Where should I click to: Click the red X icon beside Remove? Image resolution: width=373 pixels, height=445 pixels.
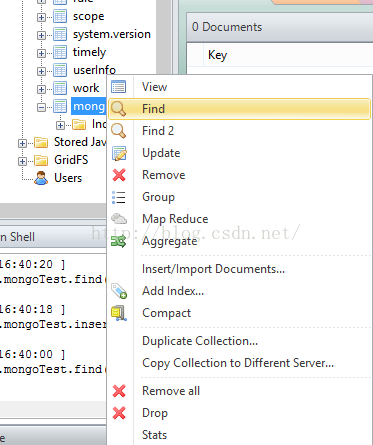(x=119, y=175)
